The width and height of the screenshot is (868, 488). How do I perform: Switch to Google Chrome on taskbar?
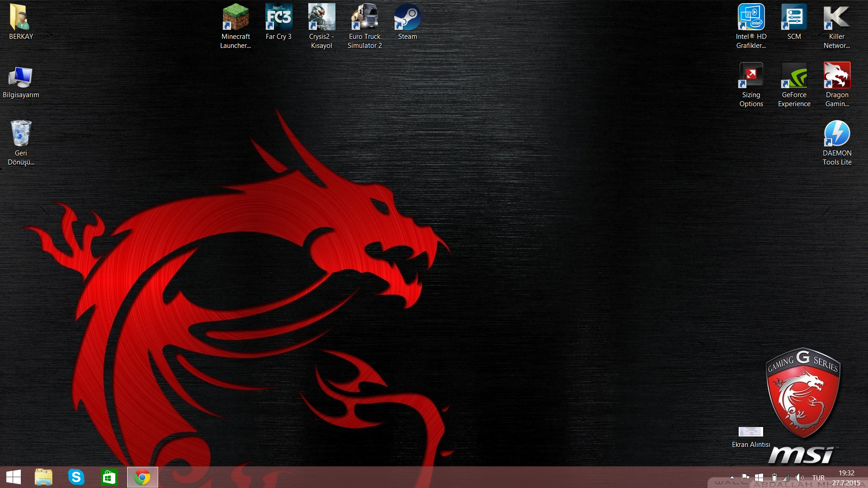pos(142,477)
